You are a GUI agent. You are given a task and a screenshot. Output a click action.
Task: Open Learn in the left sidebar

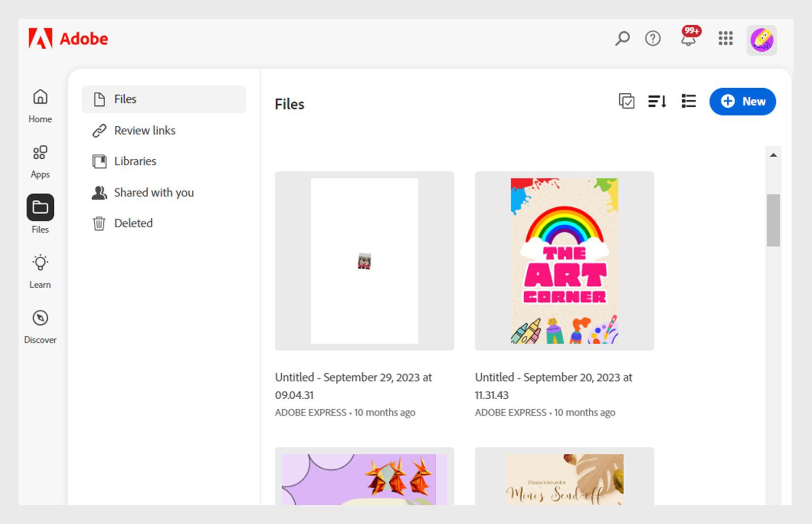coord(40,271)
